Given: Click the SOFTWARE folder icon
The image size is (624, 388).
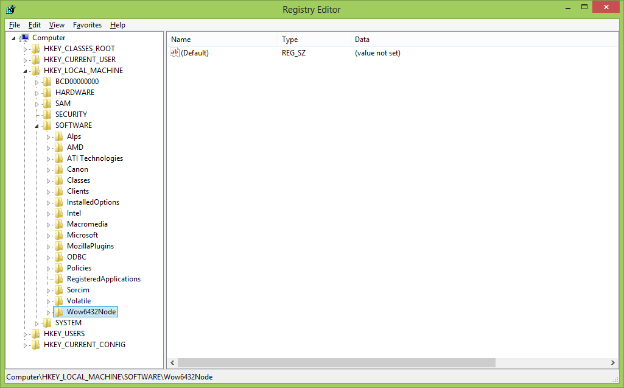Looking at the screenshot, I should pos(47,125).
